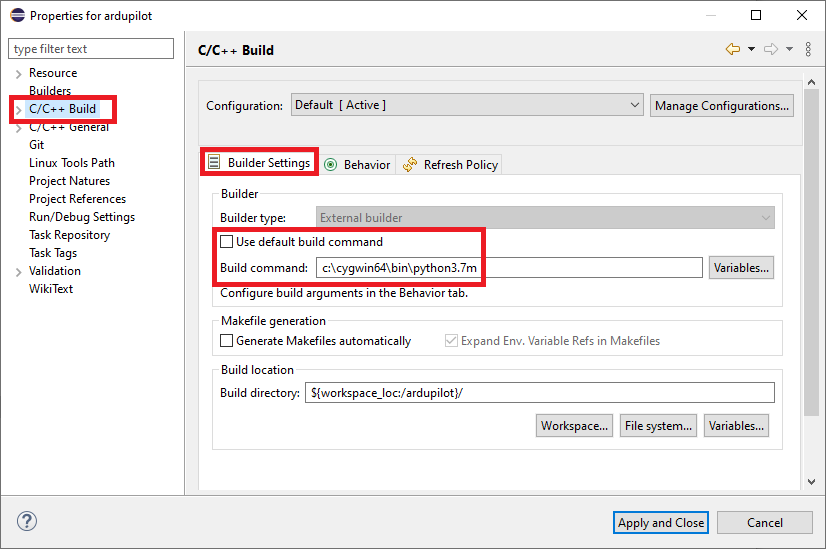Switch to the Refresh Policy tab
The height and width of the screenshot is (549, 826).
[x=450, y=165]
